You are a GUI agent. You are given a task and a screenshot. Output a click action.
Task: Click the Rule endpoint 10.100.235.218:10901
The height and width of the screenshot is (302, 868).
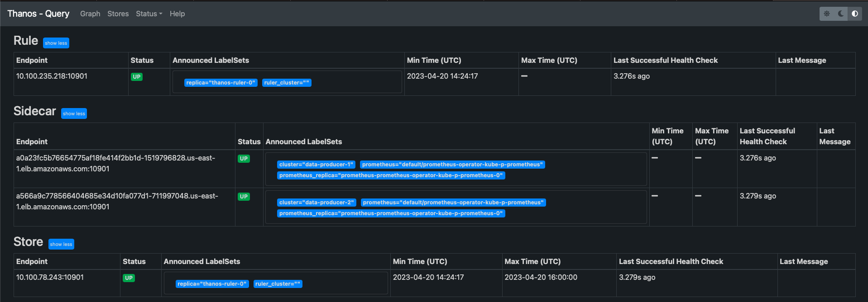52,76
